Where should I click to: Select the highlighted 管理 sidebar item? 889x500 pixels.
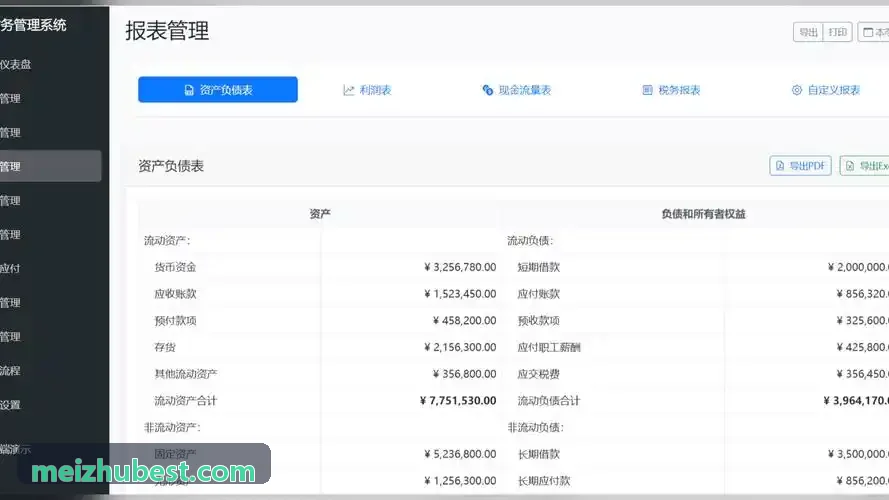(50, 166)
